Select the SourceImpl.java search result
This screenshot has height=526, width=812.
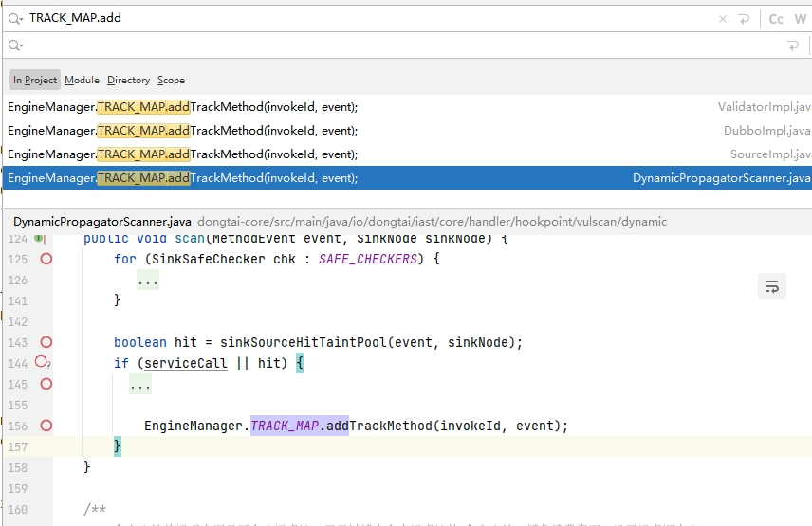coord(379,154)
